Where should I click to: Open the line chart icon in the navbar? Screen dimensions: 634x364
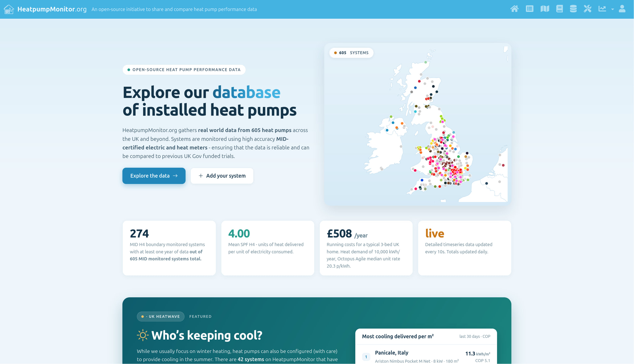[x=602, y=9]
